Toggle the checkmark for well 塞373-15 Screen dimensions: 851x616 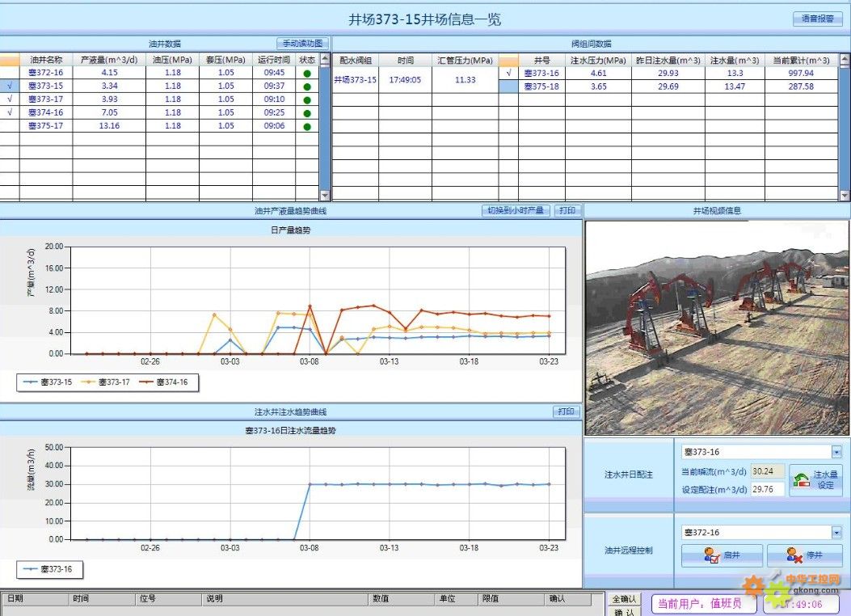click(9, 86)
